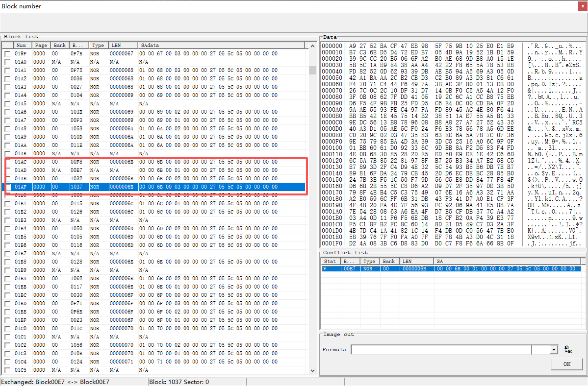Tick the checkbox for row 01A1
The width and height of the screenshot is (588, 386).
[x=7, y=71]
